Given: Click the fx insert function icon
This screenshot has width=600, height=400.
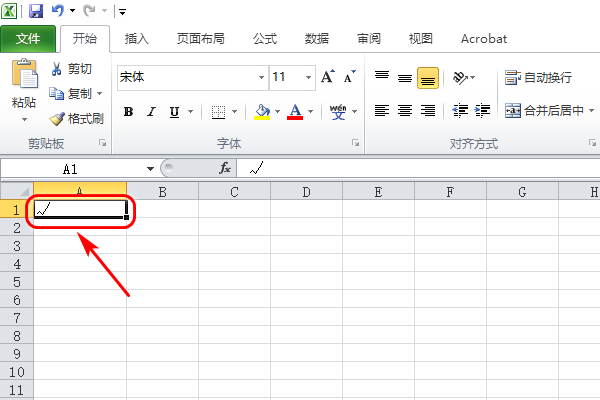Looking at the screenshot, I should pos(225,168).
